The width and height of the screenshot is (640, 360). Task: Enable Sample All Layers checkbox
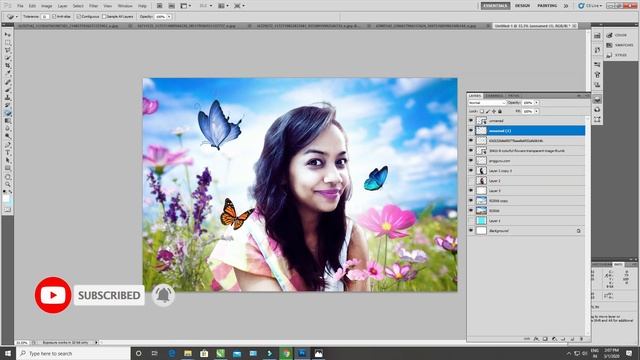[x=104, y=17]
